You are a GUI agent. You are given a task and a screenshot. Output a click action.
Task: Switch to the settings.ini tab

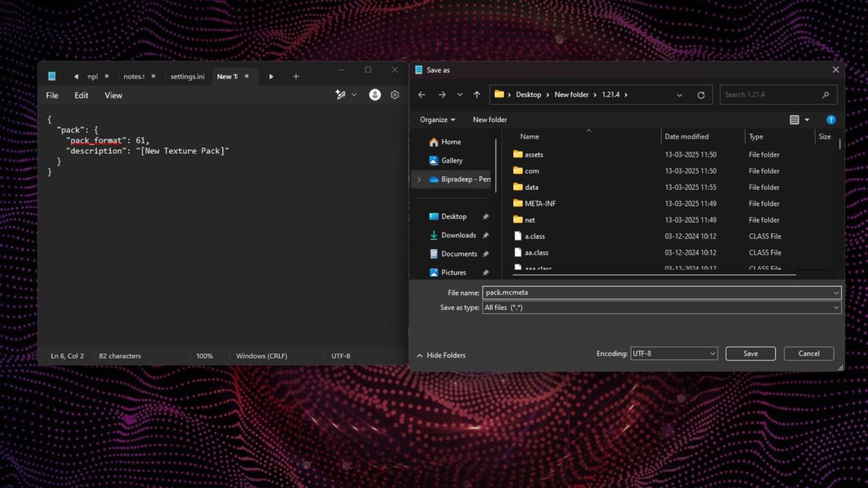[x=187, y=76]
